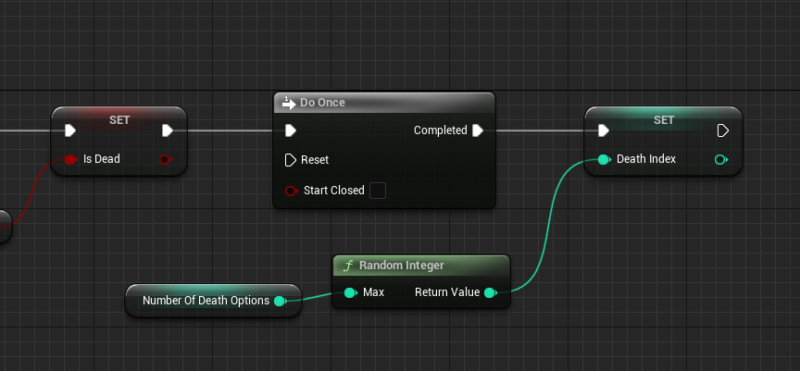Viewport: 800px width, 371px height.
Task: Click the Random Integer function icon
Action: (348, 266)
